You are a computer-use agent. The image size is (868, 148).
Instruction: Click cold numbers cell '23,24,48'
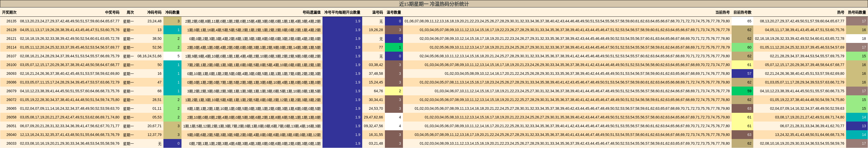pyautogui.click(x=154, y=21)
